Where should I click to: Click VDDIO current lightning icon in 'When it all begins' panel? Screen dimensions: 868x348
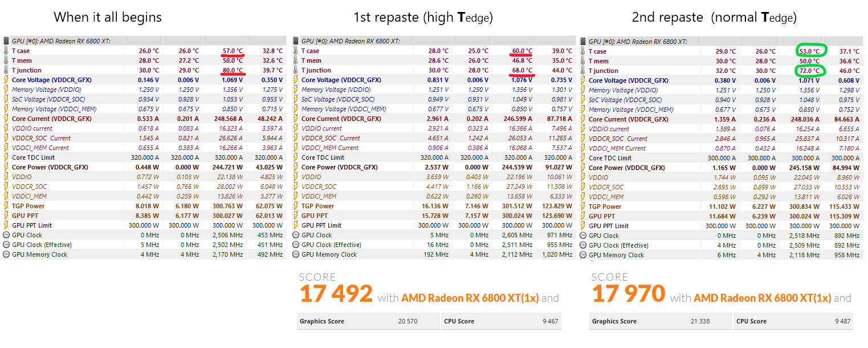point(6,128)
